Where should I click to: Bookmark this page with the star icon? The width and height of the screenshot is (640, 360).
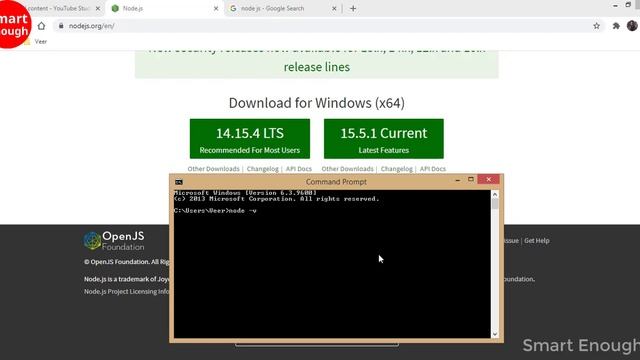596,26
